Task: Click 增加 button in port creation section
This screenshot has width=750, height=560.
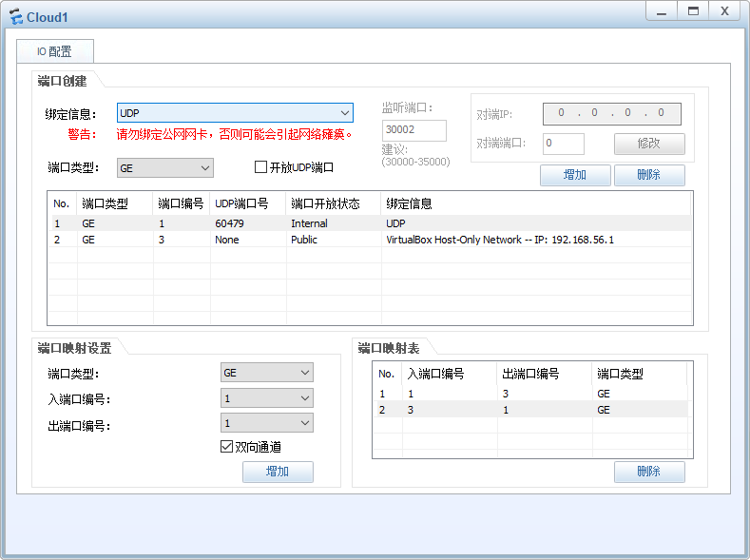Action: 575,175
